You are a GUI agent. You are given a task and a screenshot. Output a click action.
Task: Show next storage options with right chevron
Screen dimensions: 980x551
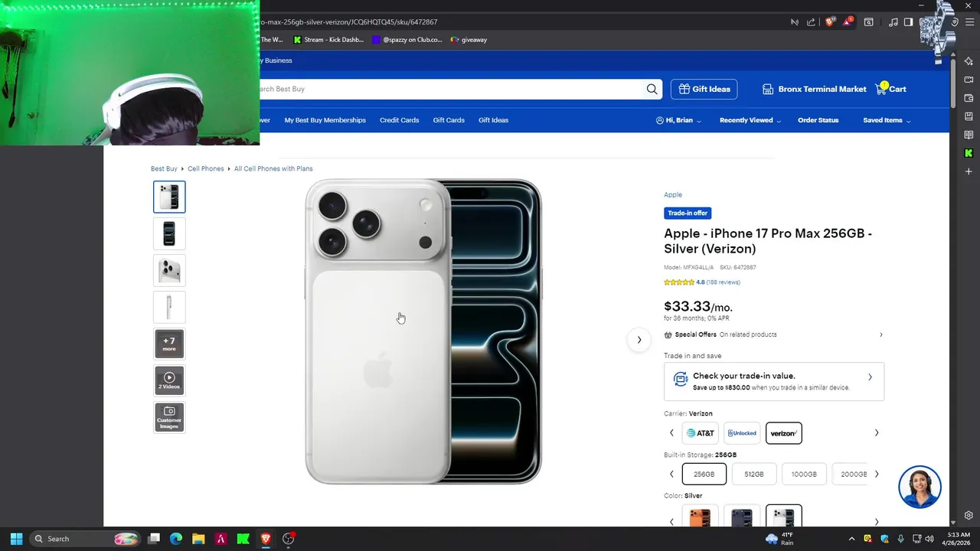(877, 474)
